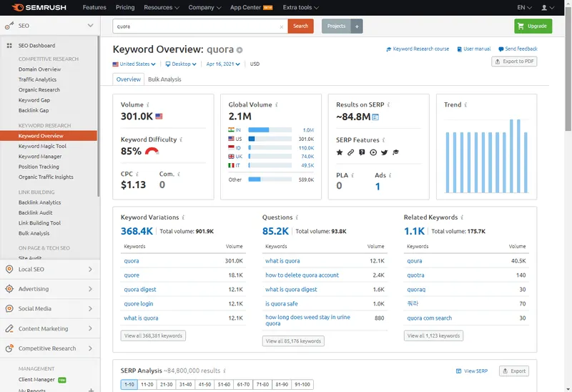
Task: Open the Pricing menu item
Action: point(125,7)
